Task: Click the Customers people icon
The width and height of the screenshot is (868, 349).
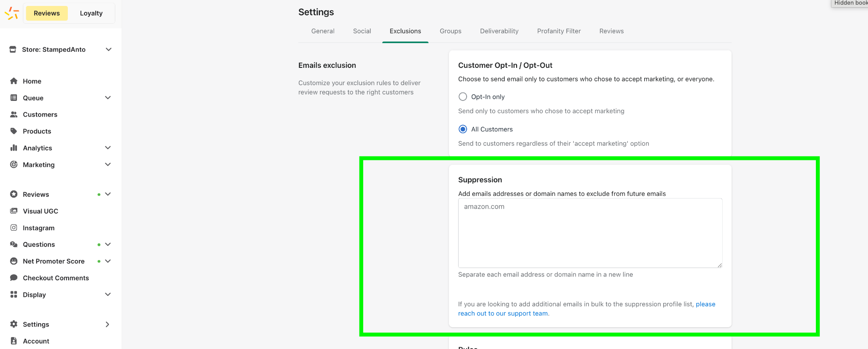Action: tap(14, 114)
